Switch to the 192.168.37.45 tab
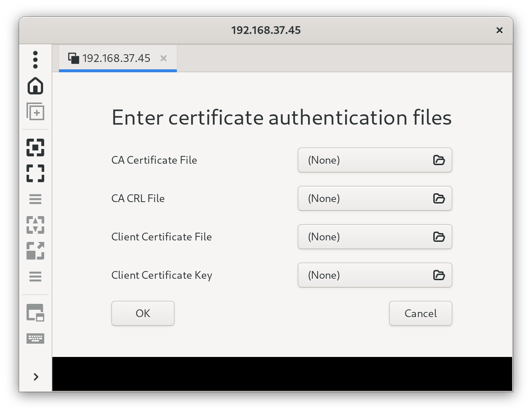The image size is (532, 413). pos(111,58)
